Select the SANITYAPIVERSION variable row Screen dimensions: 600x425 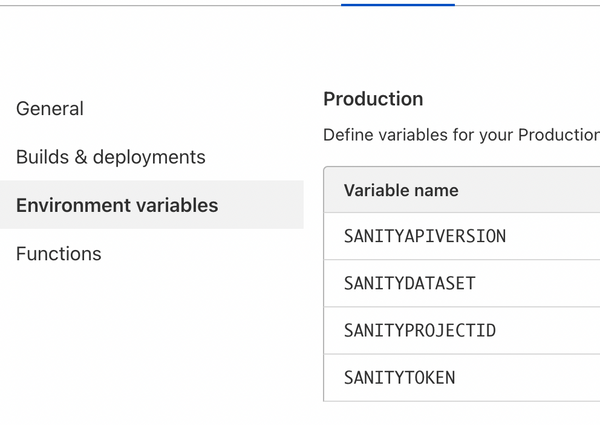[425, 237]
